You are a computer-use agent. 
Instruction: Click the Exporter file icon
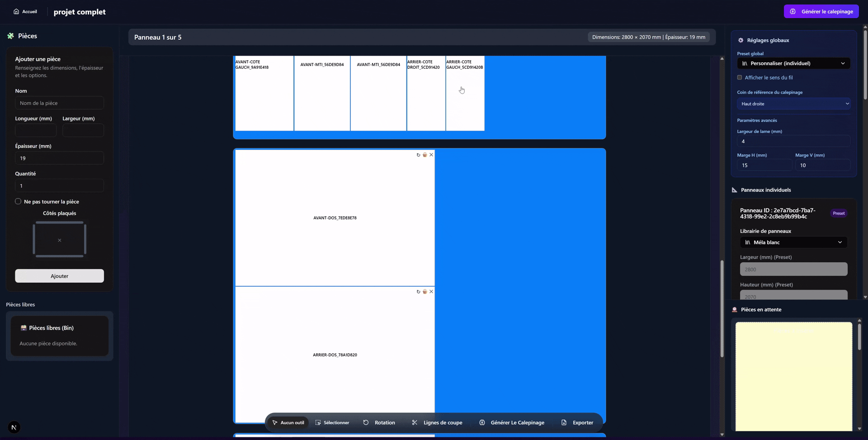click(x=564, y=423)
